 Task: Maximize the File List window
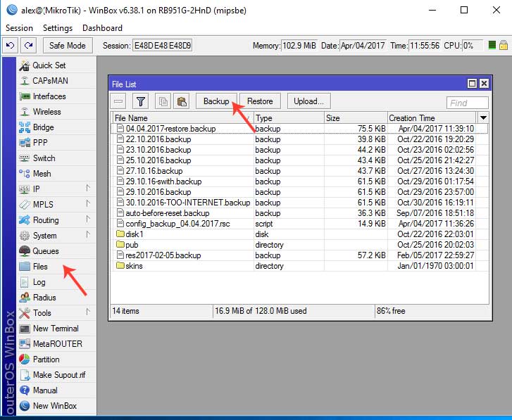click(x=472, y=84)
